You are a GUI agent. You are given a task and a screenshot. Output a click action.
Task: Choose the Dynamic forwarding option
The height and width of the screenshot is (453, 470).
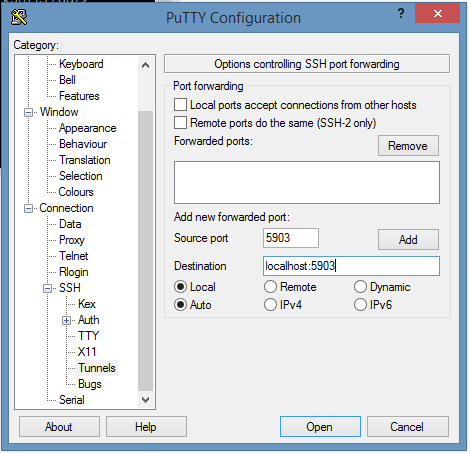[360, 287]
